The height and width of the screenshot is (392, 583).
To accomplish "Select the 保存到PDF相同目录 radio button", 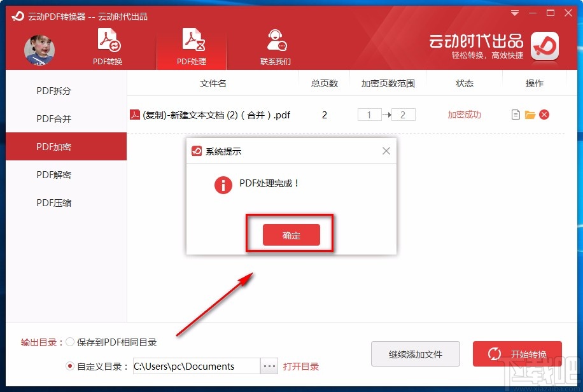I will click(70, 342).
